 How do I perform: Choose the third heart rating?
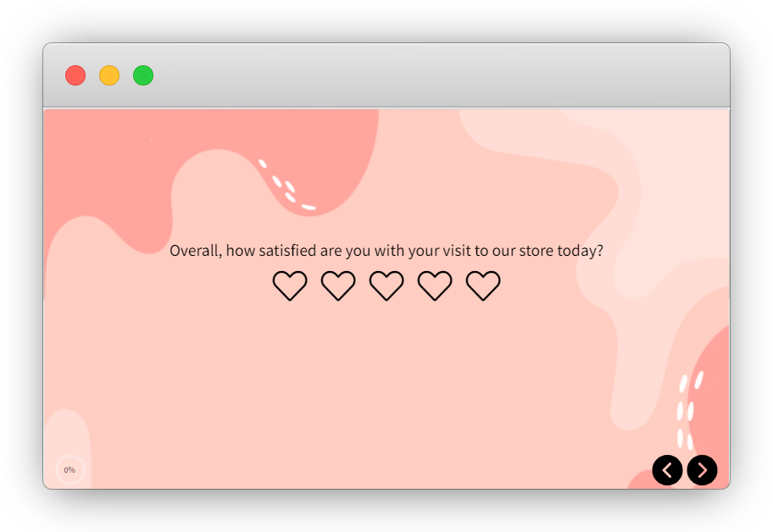point(386,285)
